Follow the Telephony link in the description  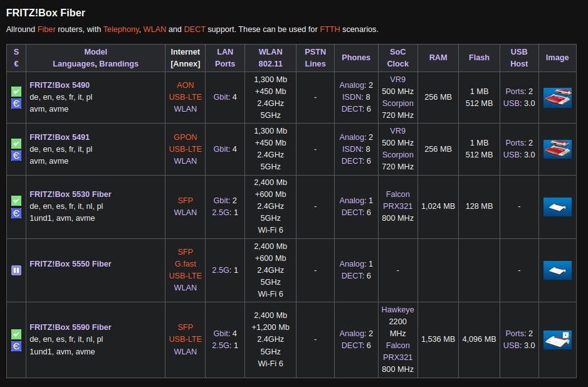[x=121, y=29]
